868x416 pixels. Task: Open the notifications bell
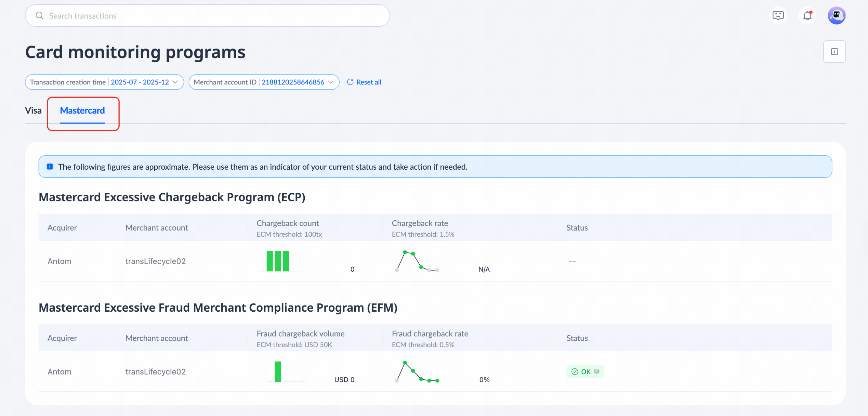click(x=807, y=15)
